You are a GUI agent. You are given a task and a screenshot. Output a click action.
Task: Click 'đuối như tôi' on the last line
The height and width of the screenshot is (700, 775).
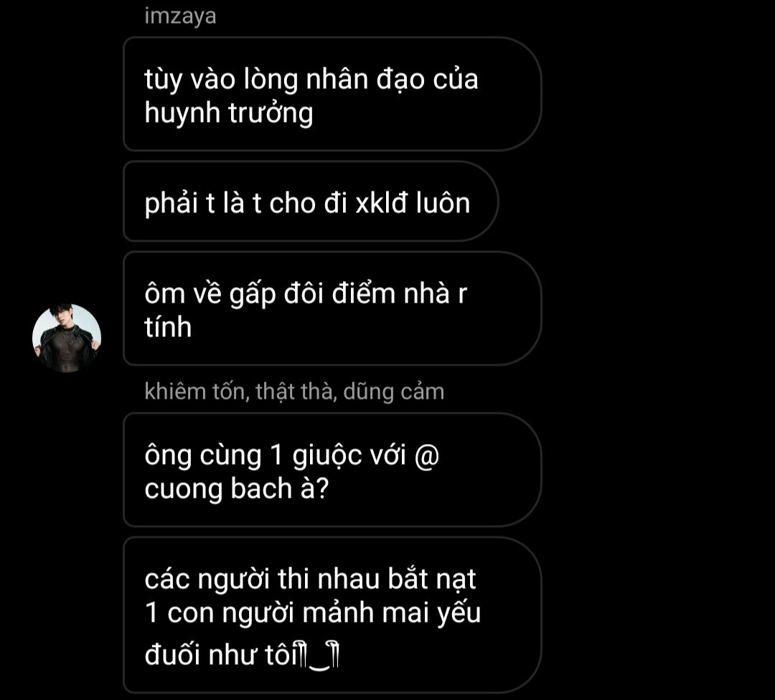222,656
